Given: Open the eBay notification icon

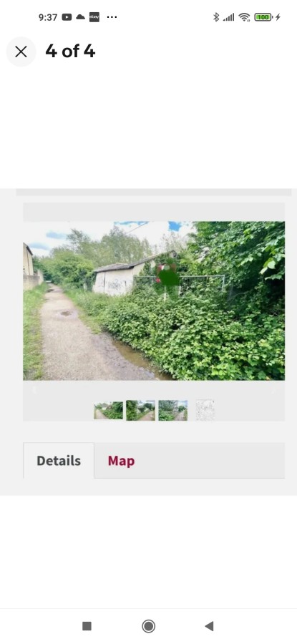Looking at the screenshot, I should [94, 17].
